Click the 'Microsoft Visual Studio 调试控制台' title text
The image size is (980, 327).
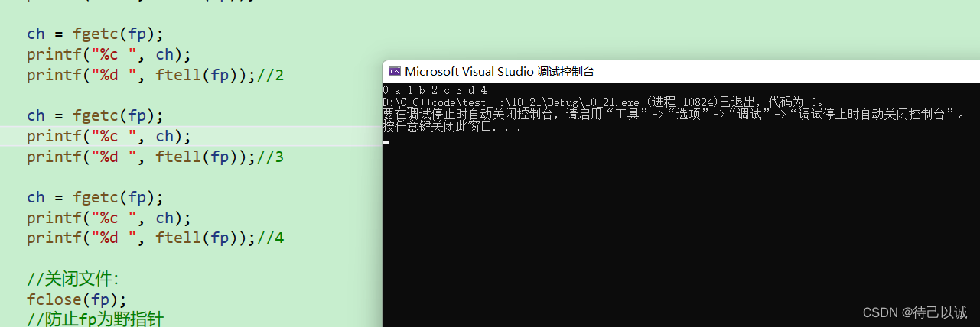(500, 71)
